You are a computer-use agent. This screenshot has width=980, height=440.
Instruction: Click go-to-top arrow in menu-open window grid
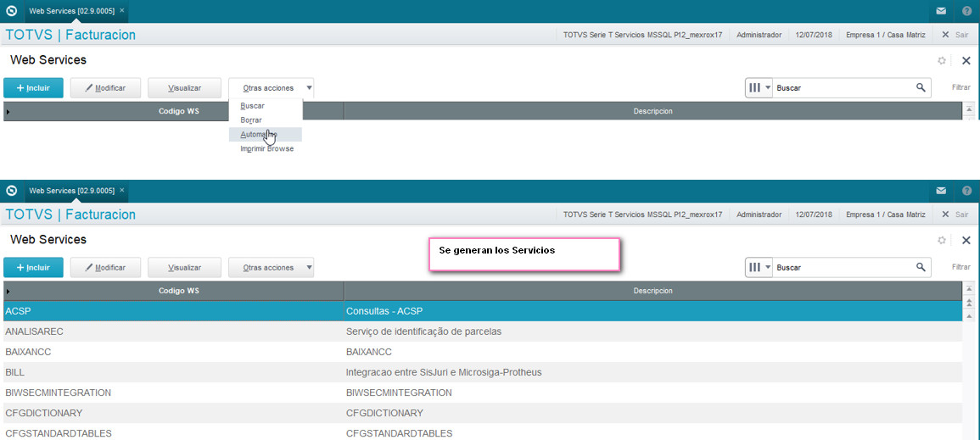969,109
